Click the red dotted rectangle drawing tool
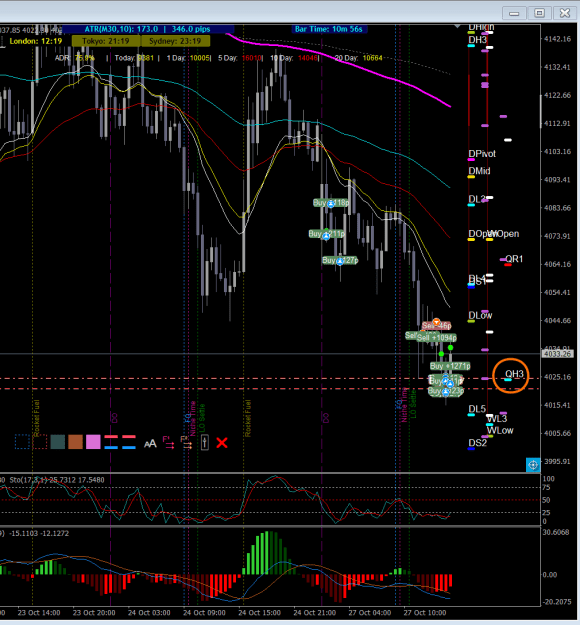Image resolution: width=580 pixels, height=625 pixels. pos(40,442)
